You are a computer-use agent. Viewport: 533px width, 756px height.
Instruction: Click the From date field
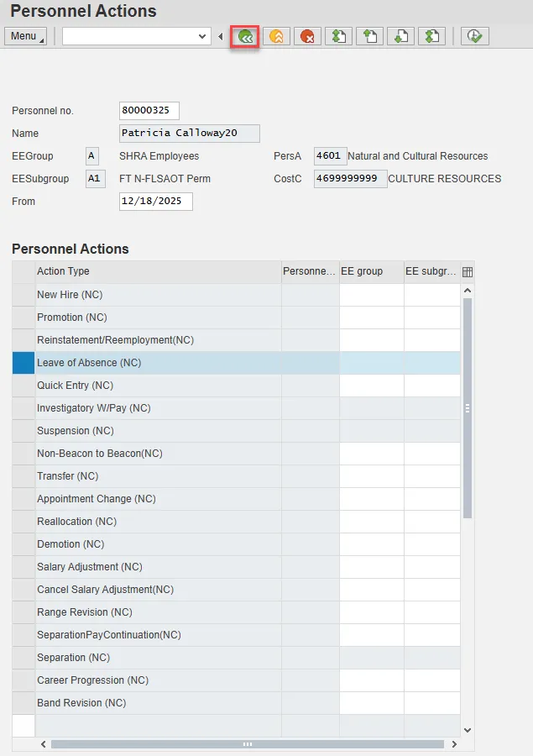pyautogui.click(x=155, y=202)
